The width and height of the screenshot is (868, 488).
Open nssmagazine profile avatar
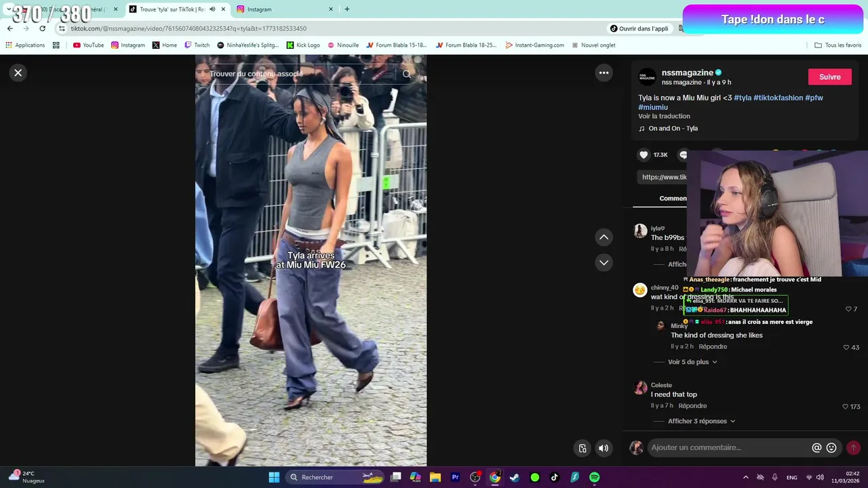click(648, 77)
